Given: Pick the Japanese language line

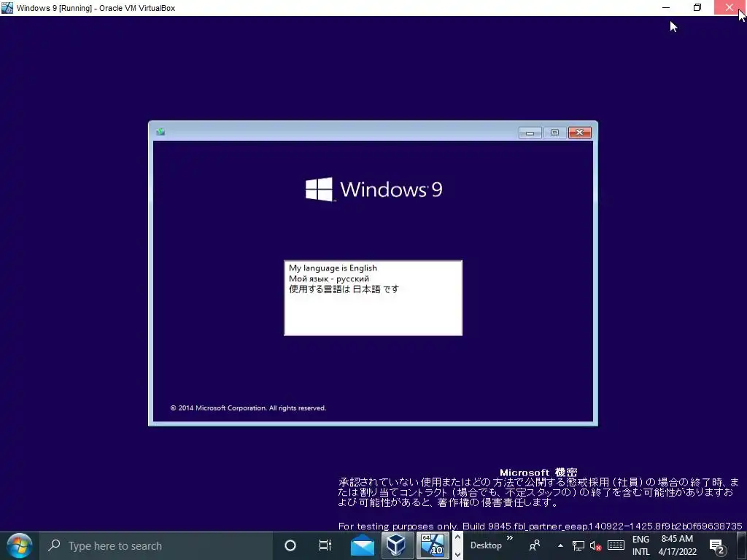Looking at the screenshot, I should pyautogui.click(x=344, y=289).
